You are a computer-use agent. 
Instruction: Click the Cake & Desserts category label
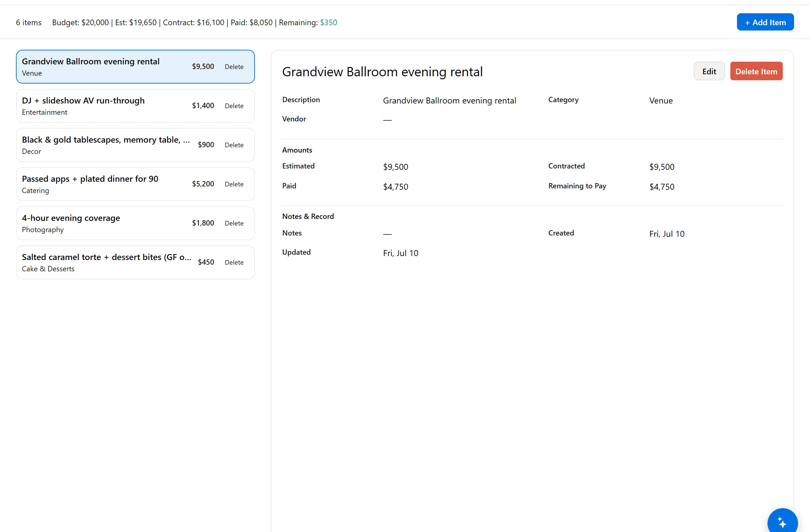click(x=48, y=269)
